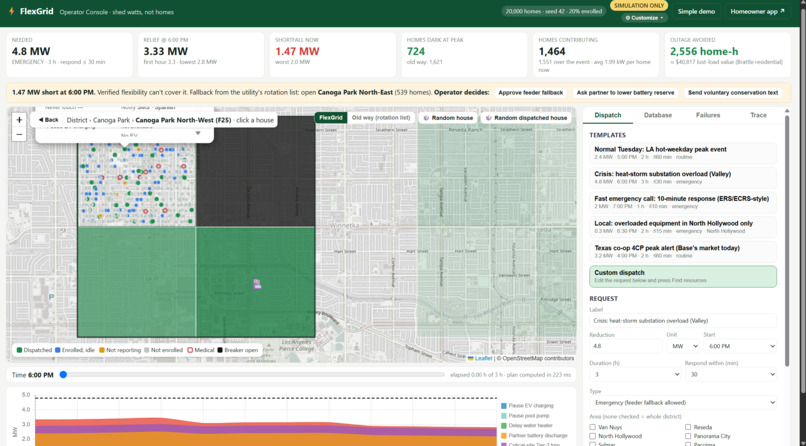806x446 pixels.
Task: Click the Canoga Park breadcrumb
Action: 112,120
